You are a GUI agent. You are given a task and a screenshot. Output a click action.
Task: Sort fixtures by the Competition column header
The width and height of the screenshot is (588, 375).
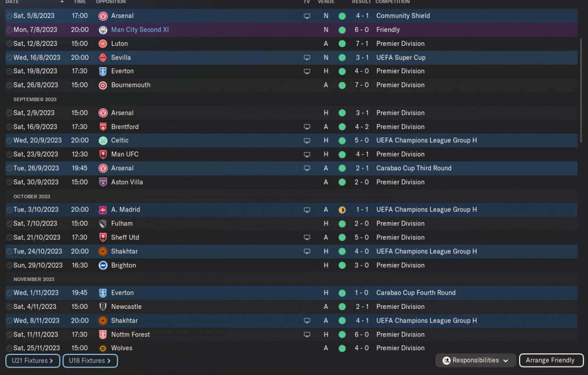pyautogui.click(x=393, y=2)
